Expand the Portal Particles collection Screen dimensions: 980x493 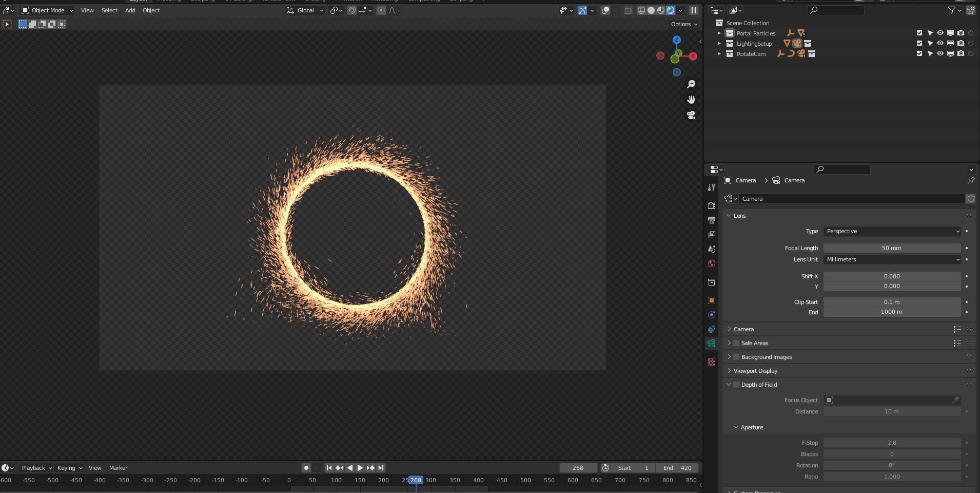(x=718, y=33)
